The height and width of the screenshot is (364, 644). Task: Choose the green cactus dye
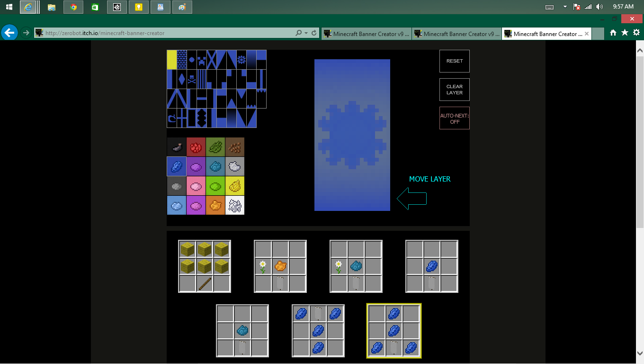tap(215, 147)
